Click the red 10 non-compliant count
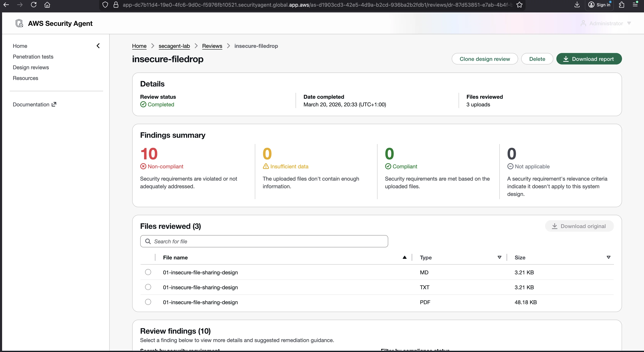644x352 pixels. click(x=149, y=153)
